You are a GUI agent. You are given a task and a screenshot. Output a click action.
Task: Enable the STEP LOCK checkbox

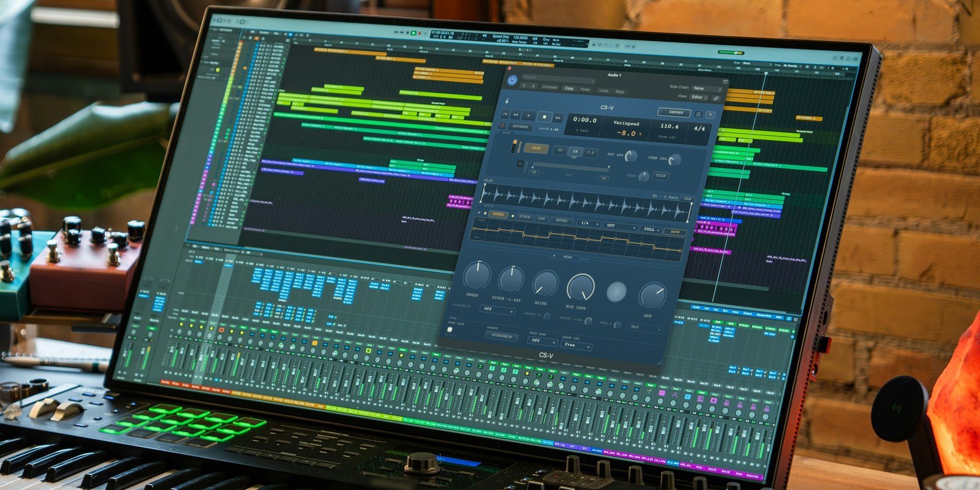(x=450, y=330)
